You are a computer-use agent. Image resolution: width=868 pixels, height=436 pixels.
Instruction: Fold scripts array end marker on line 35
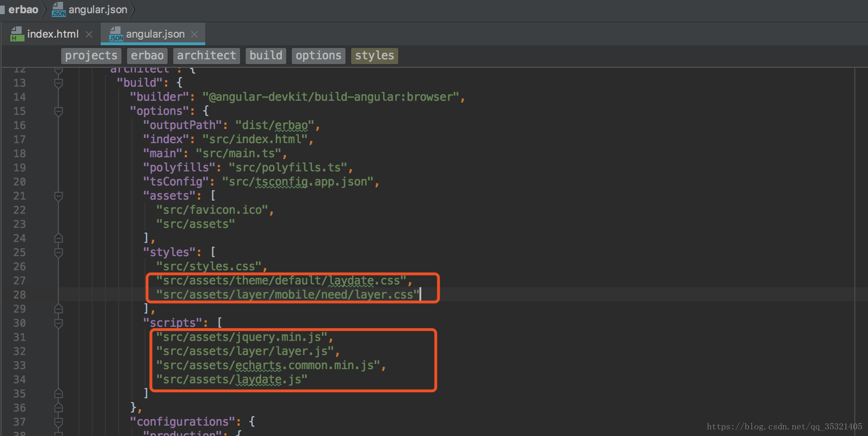tap(58, 394)
